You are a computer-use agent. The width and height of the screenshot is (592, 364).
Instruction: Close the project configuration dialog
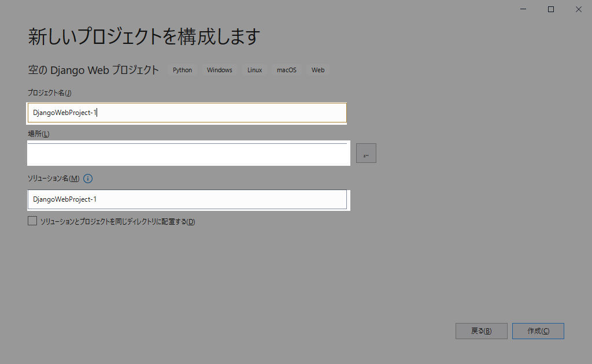pyautogui.click(x=578, y=9)
